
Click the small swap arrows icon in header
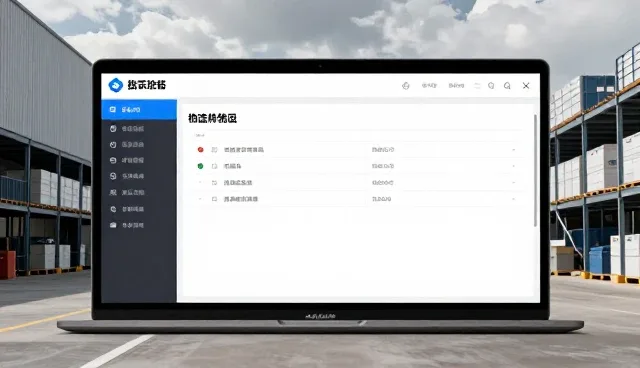coord(477,86)
